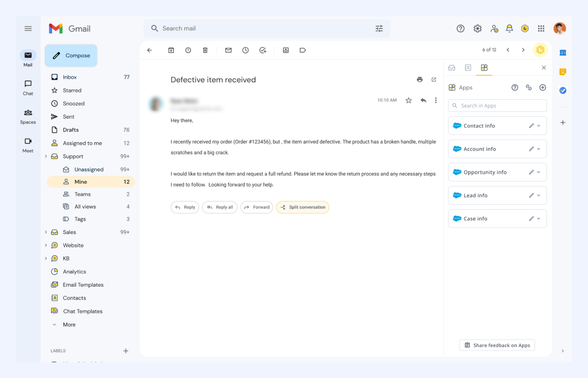Click the Search mail field
The height and width of the screenshot is (378, 588).
pyautogui.click(x=267, y=29)
